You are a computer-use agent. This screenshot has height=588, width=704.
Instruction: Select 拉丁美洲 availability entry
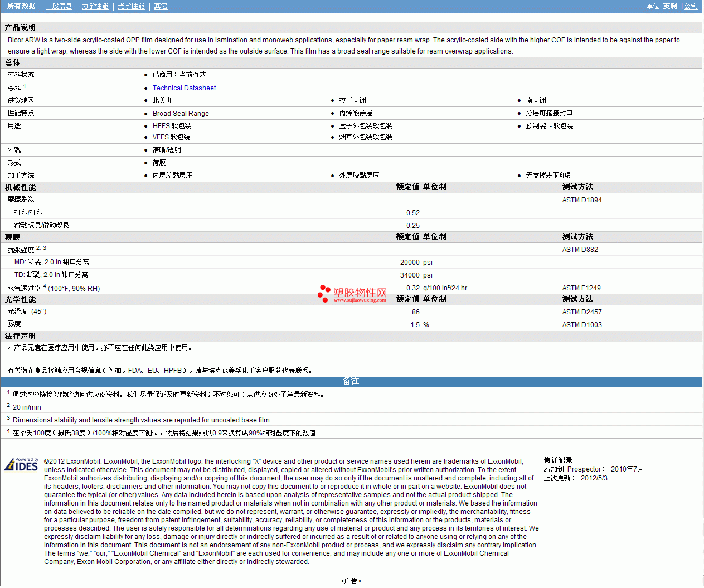pos(353,100)
